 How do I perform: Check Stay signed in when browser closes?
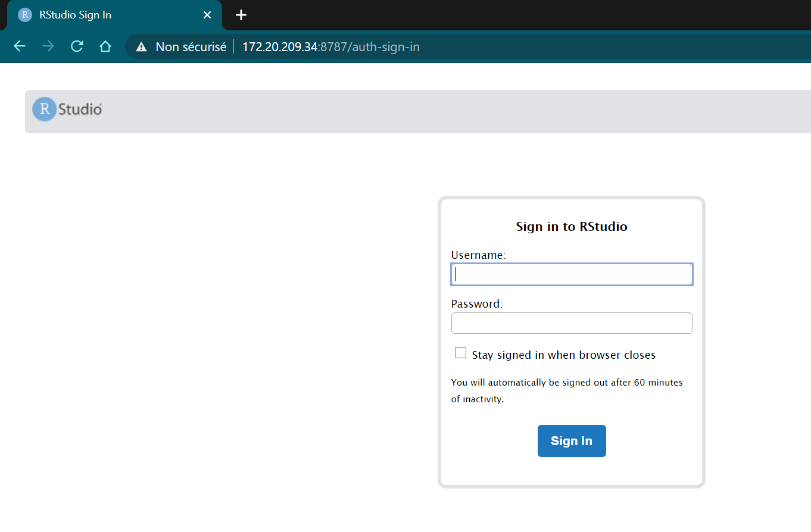point(460,353)
